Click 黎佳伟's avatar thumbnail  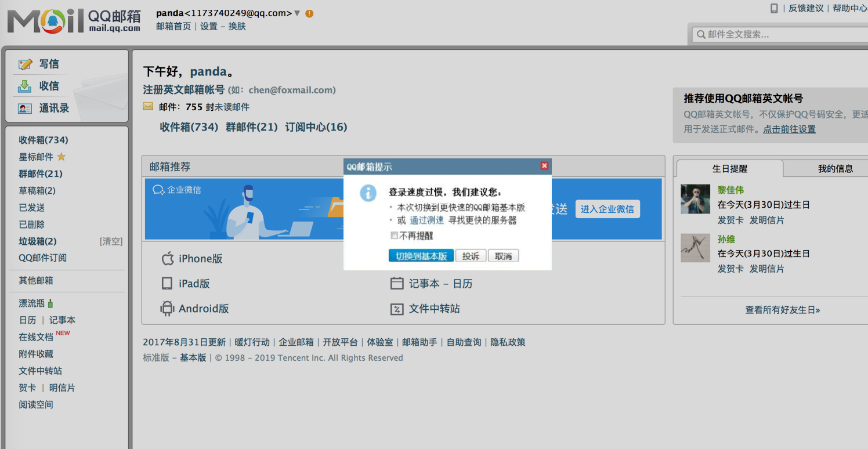(695, 199)
